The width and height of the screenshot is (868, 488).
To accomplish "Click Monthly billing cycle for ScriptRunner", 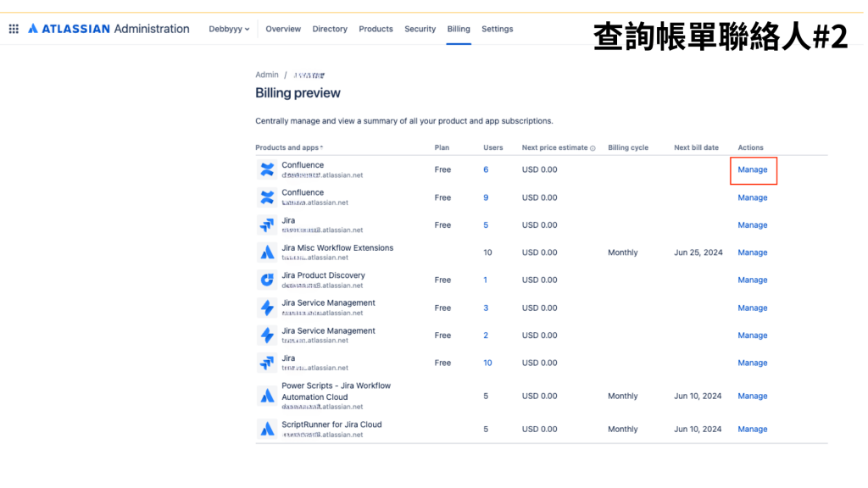I will [x=623, y=430].
